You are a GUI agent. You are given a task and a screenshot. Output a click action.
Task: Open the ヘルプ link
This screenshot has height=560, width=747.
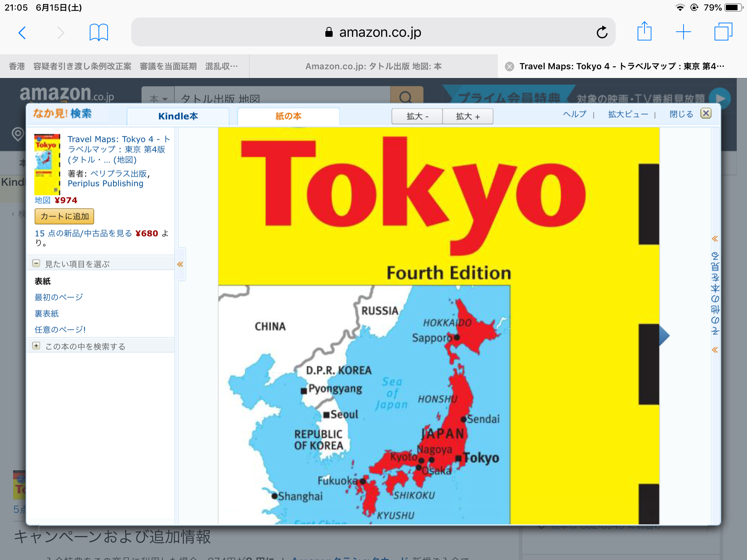coord(575,114)
